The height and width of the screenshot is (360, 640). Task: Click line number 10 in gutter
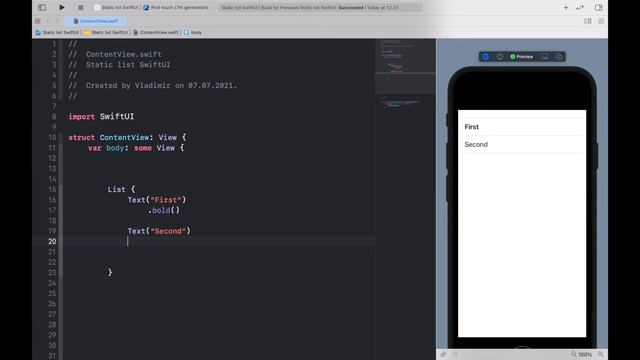[x=52, y=137]
